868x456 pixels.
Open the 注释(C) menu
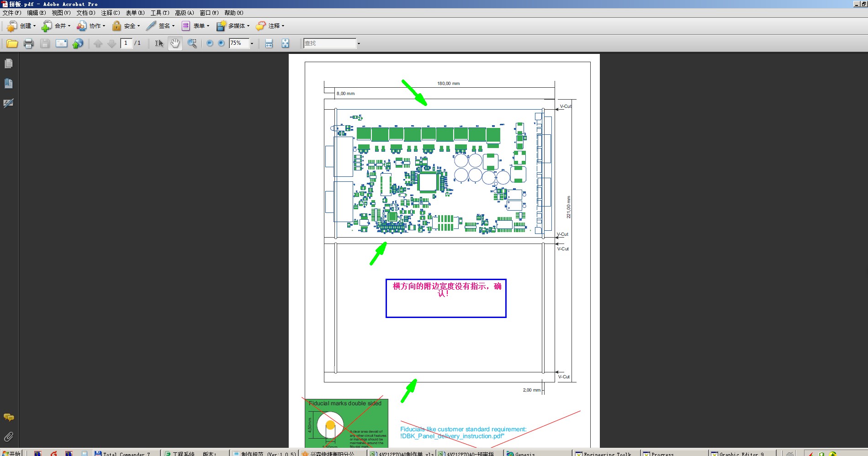coord(111,13)
